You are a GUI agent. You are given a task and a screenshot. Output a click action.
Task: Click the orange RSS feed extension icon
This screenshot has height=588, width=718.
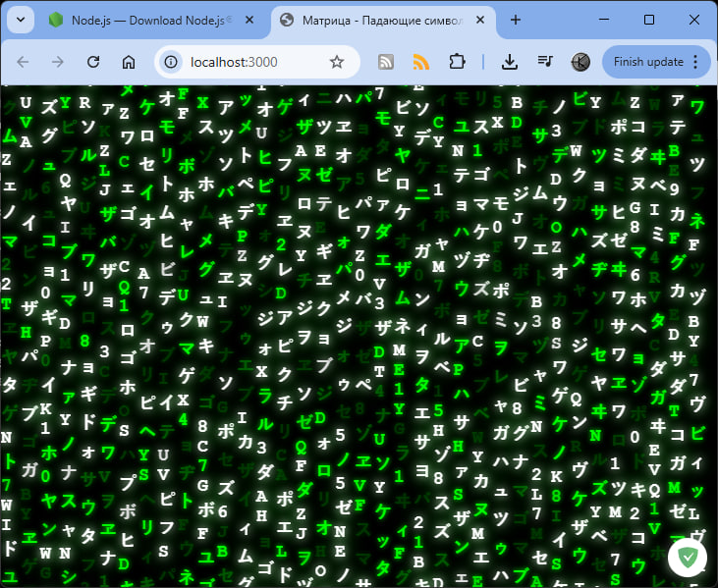pyautogui.click(x=421, y=62)
